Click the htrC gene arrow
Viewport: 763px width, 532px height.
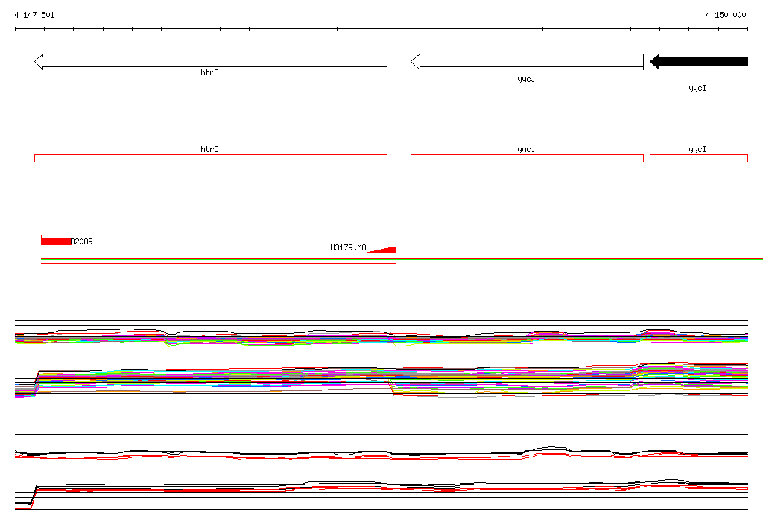pyautogui.click(x=211, y=62)
